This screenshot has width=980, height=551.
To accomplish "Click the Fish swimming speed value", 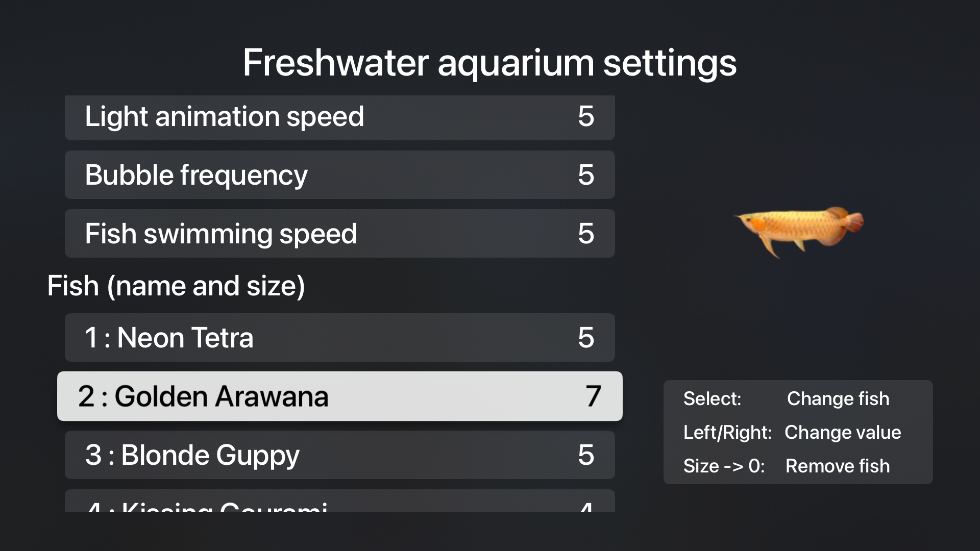I will point(586,234).
